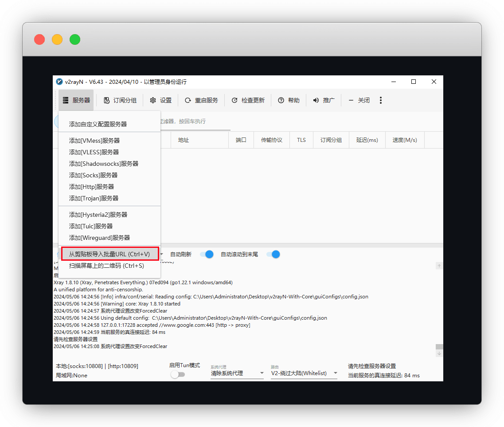Choose 从剪贴板导入批量URL (Ctrl+V) option

[109, 254]
